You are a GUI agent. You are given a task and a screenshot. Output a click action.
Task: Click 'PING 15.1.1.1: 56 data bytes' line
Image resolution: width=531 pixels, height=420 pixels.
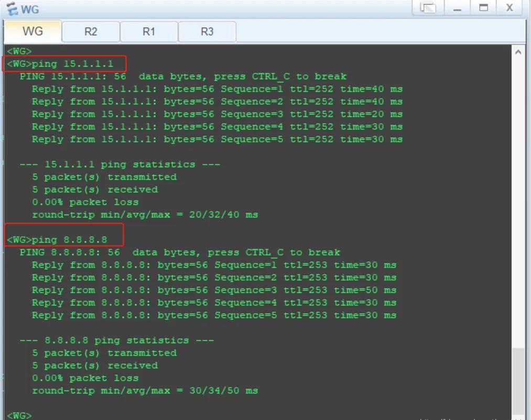point(183,76)
